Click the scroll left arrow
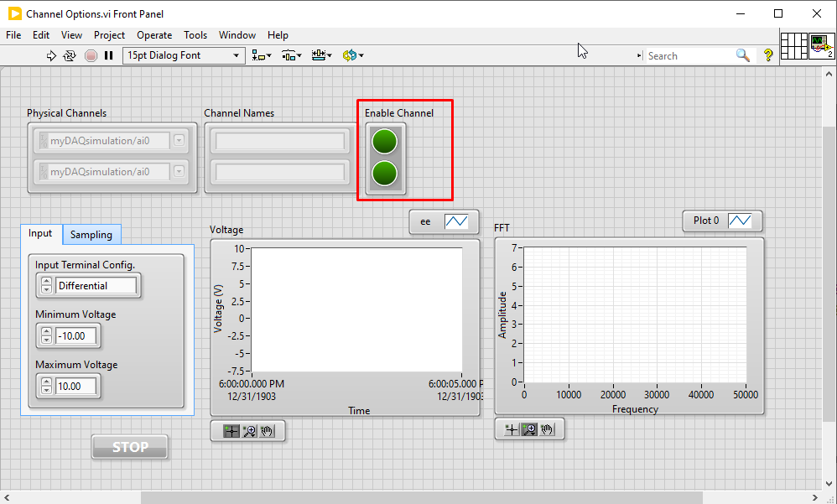 pyautogui.click(x=7, y=497)
